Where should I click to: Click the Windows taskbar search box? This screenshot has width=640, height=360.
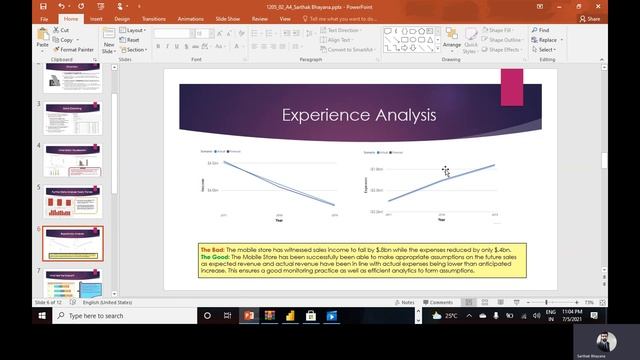pyautogui.click(x=124, y=316)
